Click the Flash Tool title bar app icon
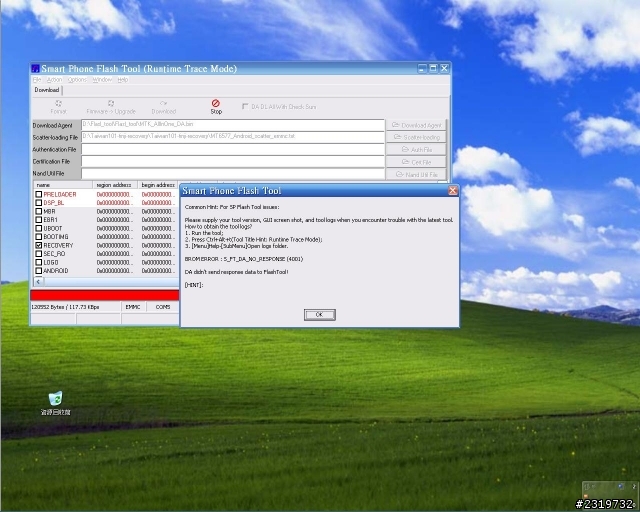Screen dimensions: 640x512 36,69
